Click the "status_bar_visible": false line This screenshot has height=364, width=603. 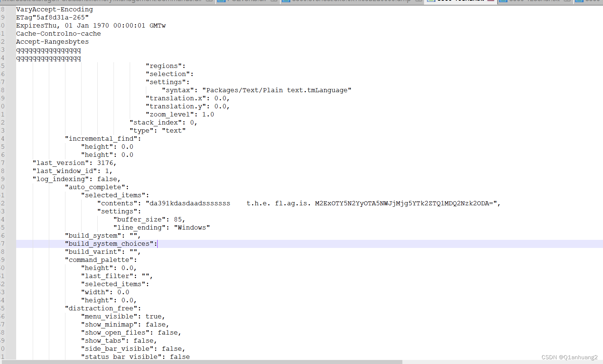pyautogui.click(x=136, y=357)
